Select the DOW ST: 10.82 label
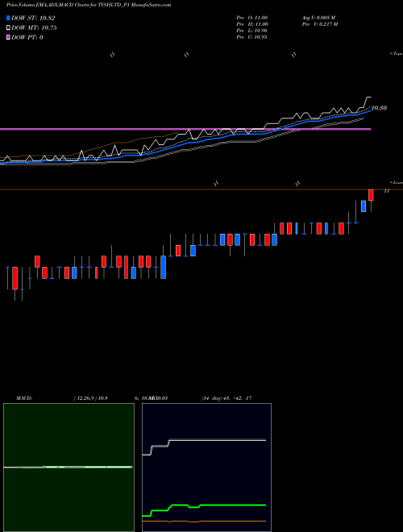 (33, 18)
